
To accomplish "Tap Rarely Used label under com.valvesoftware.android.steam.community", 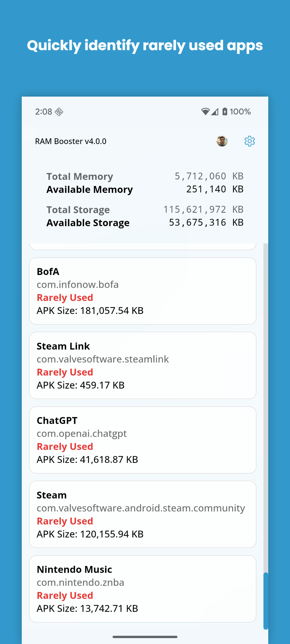I will [65, 521].
